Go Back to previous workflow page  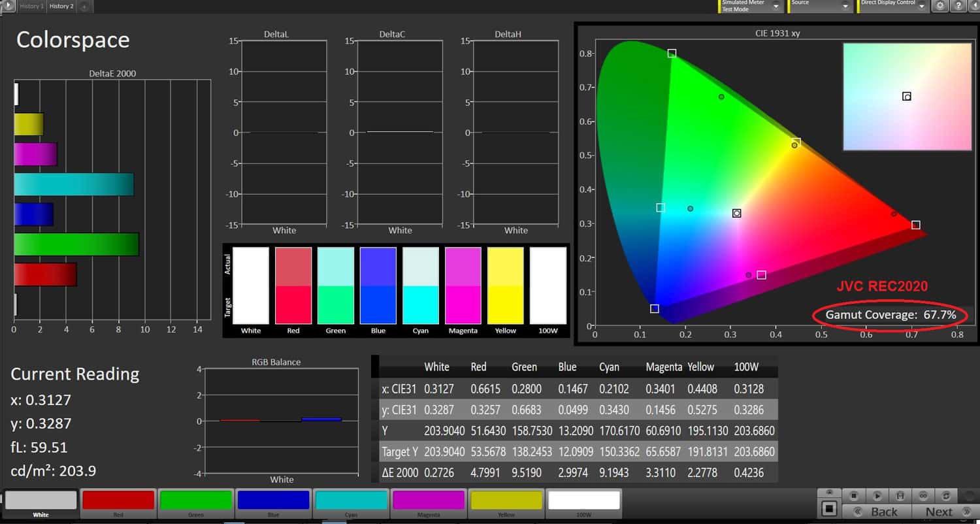point(877,512)
